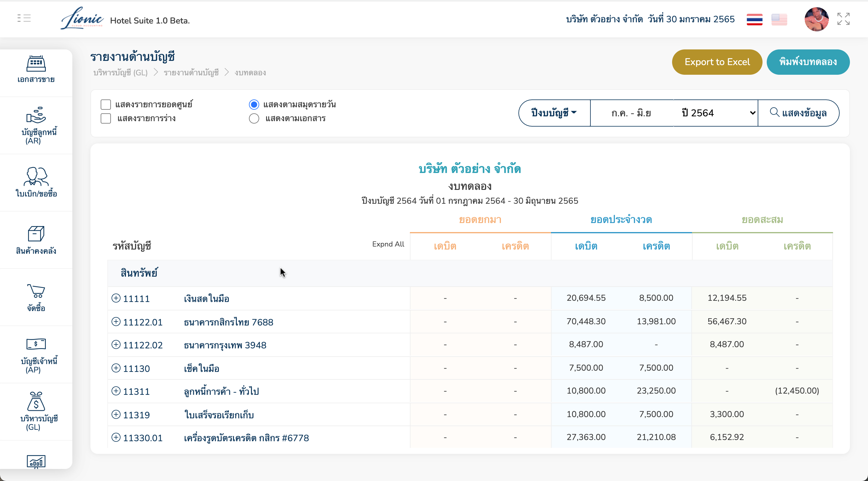Click the สินทรัพย์ section row
868x481 pixels.
[470, 273]
